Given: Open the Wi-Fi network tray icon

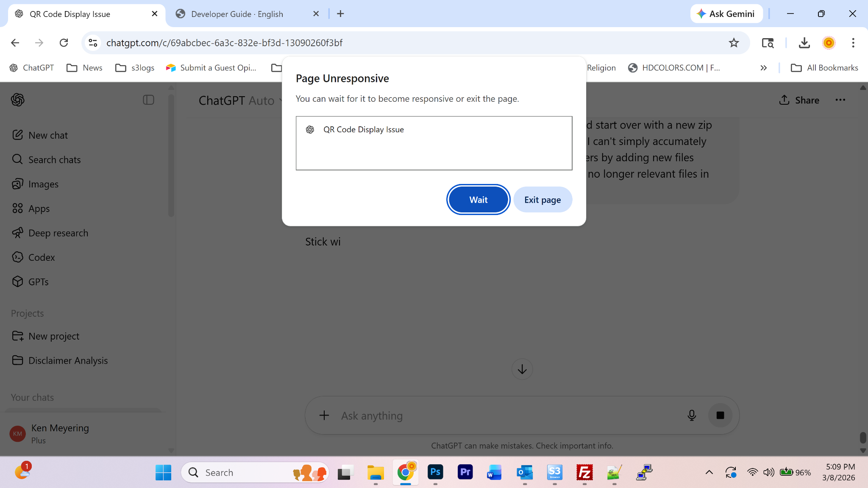Looking at the screenshot, I should [752, 472].
